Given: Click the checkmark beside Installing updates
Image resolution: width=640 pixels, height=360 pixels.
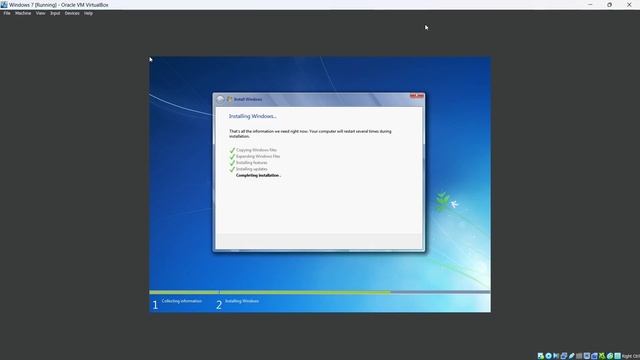Looking at the screenshot, I should pyautogui.click(x=232, y=169).
